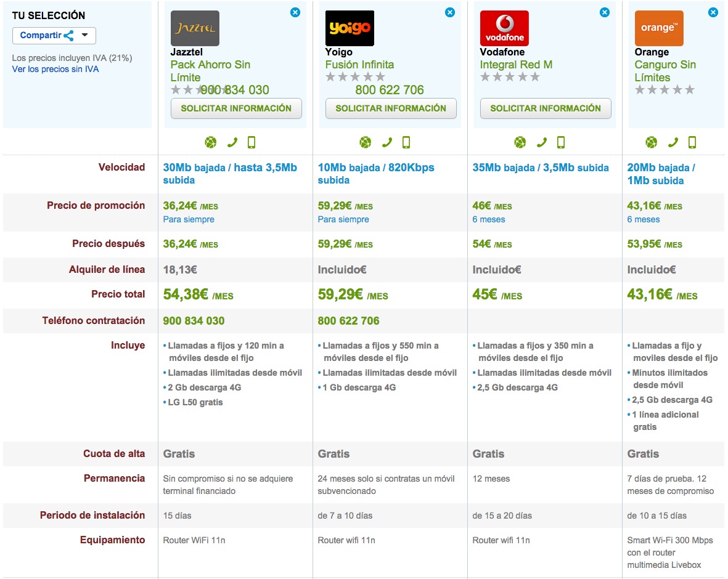Click Jazztel line rental '18,13€'
728x579 pixels.
pos(180,270)
